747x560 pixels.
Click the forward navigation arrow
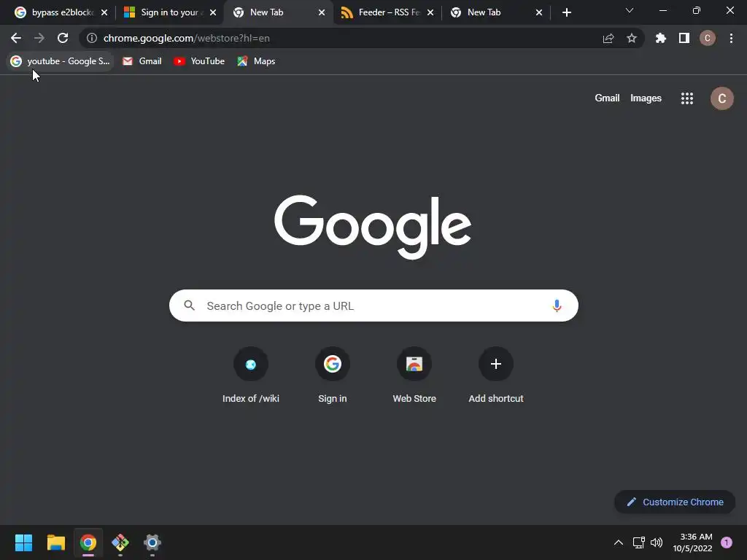click(39, 38)
